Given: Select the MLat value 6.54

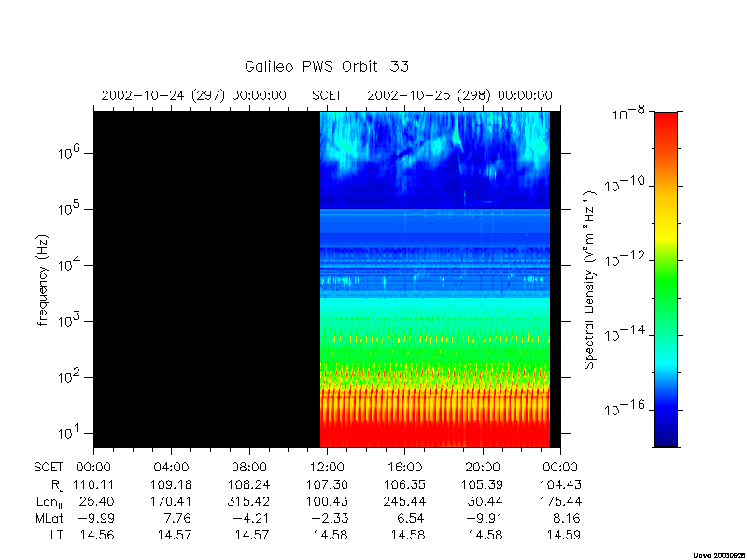Looking at the screenshot, I should [410, 518].
